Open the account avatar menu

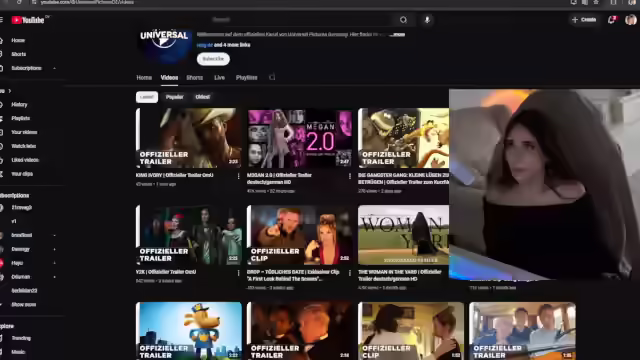(630, 20)
